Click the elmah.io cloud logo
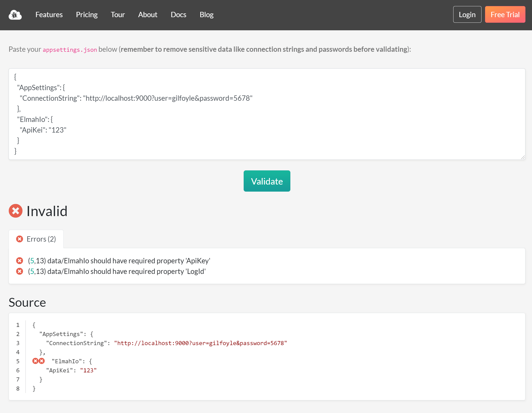This screenshot has height=413, width=532. tap(15, 15)
